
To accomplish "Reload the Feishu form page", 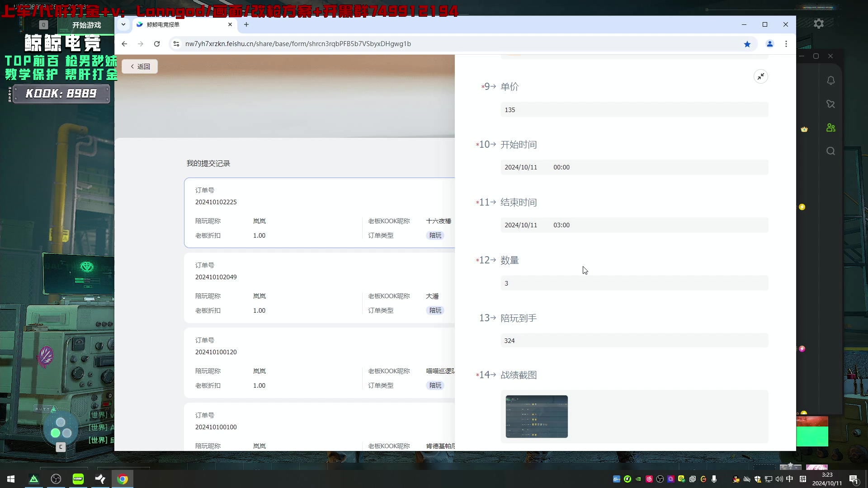I will pos(157,44).
